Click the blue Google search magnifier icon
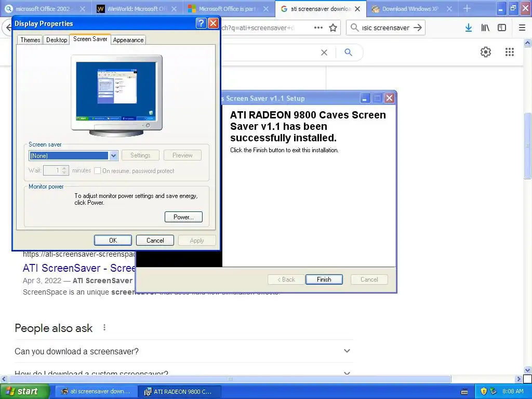The image size is (532, 399). 348,52
